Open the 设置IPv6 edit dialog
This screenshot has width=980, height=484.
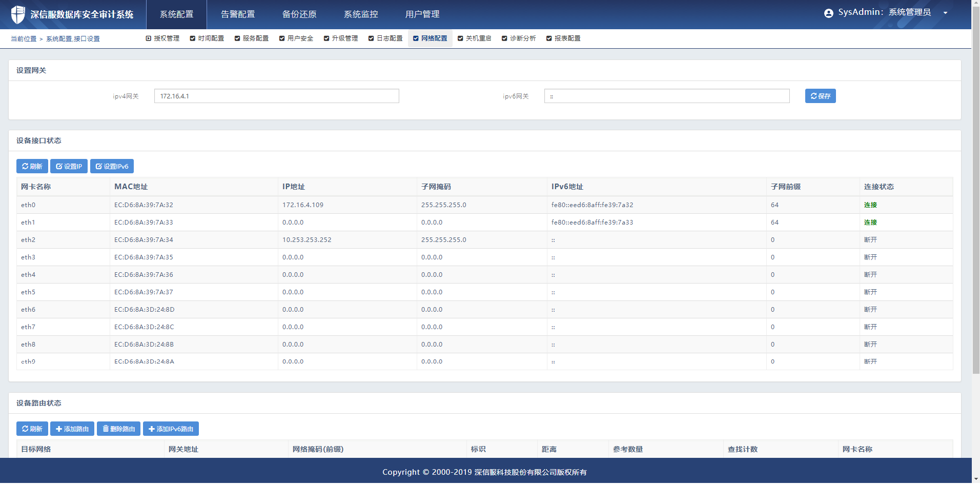[x=112, y=166]
